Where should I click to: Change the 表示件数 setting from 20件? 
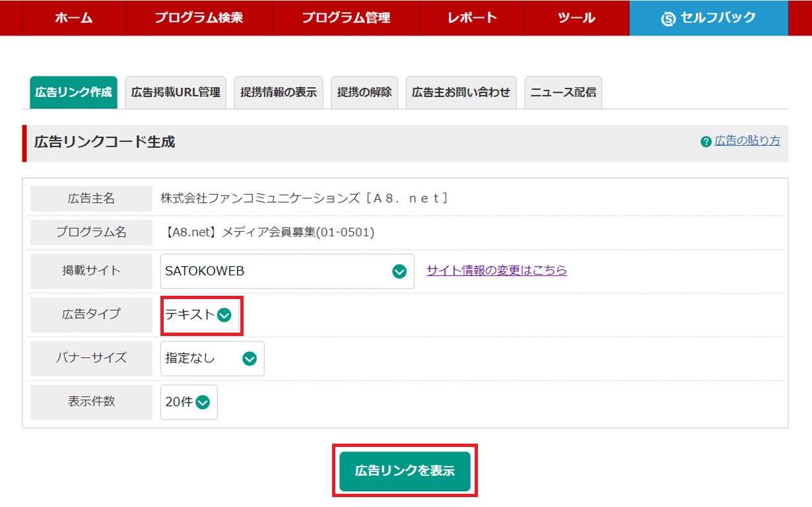pyautogui.click(x=188, y=402)
